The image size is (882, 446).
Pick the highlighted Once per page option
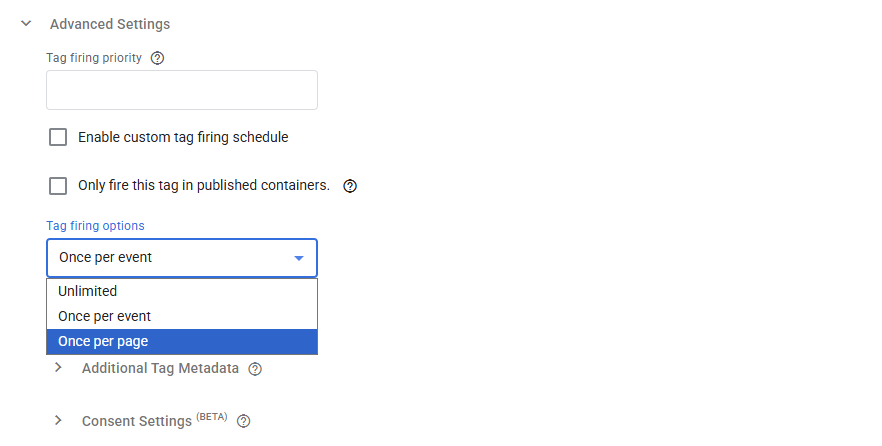click(x=182, y=342)
